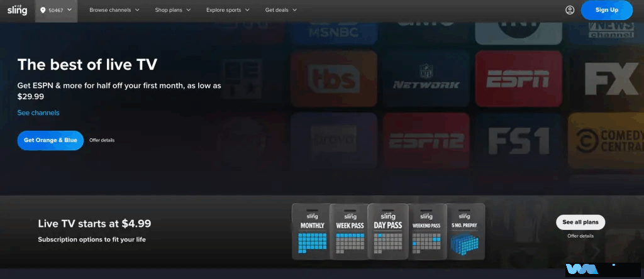Image resolution: width=644 pixels, height=279 pixels.
Task: Select the Weekend Pass card
Action: point(427,232)
